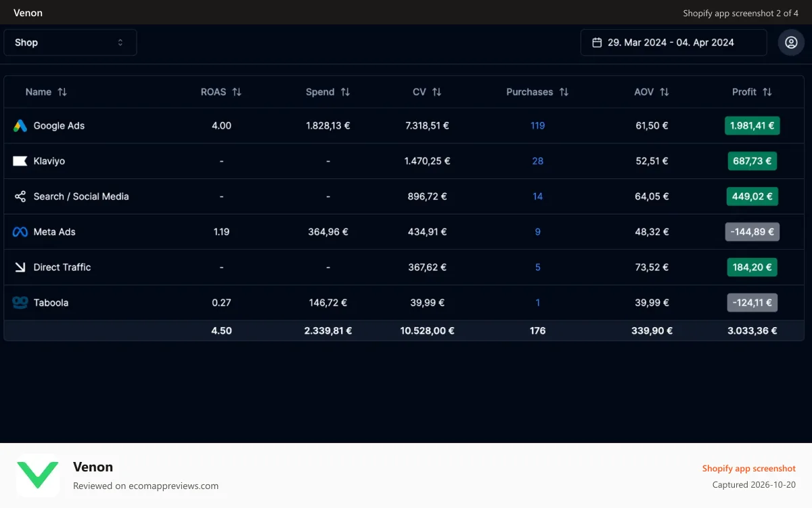Click total purchases 176

(x=538, y=331)
